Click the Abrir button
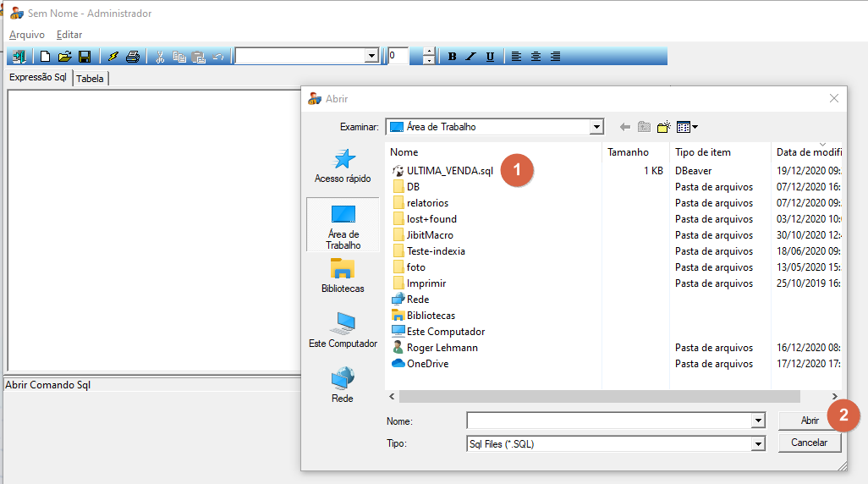The width and height of the screenshot is (868, 484). click(810, 421)
